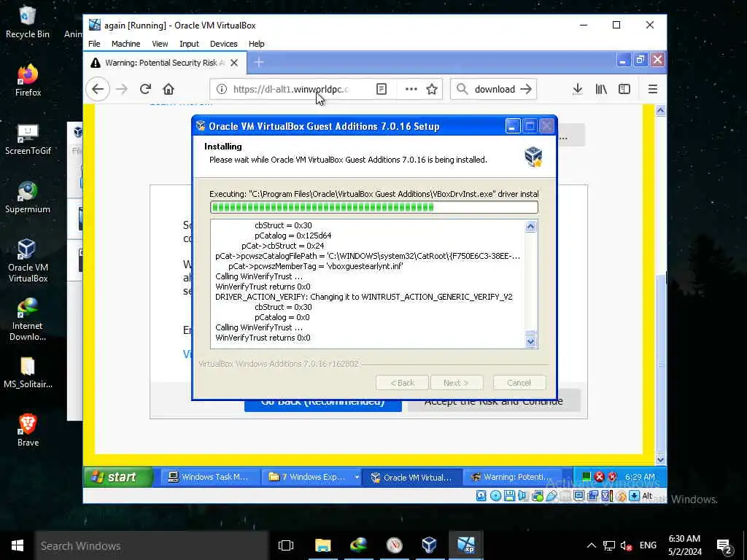This screenshot has width=747, height=560.
Task: Click audio indicator in VirtualBox status bar
Action: pos(522,496)
